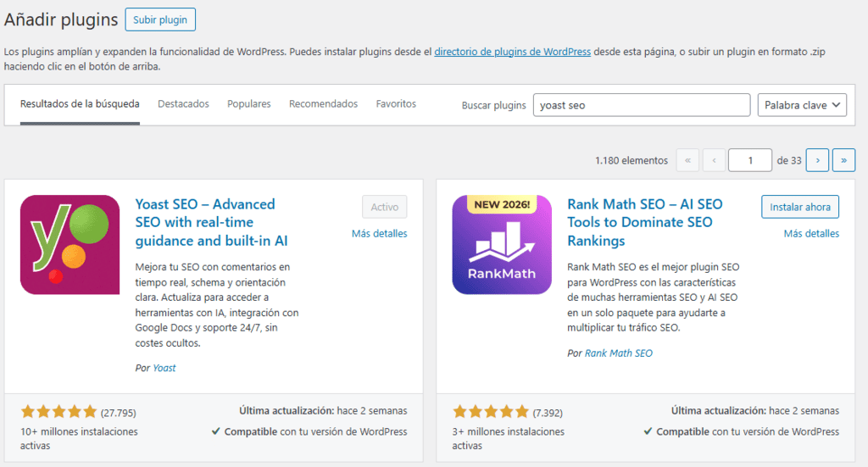The image size is (868, 467).
Task: Select Resultados de la búsqueda tab
Action: point(80,104)
